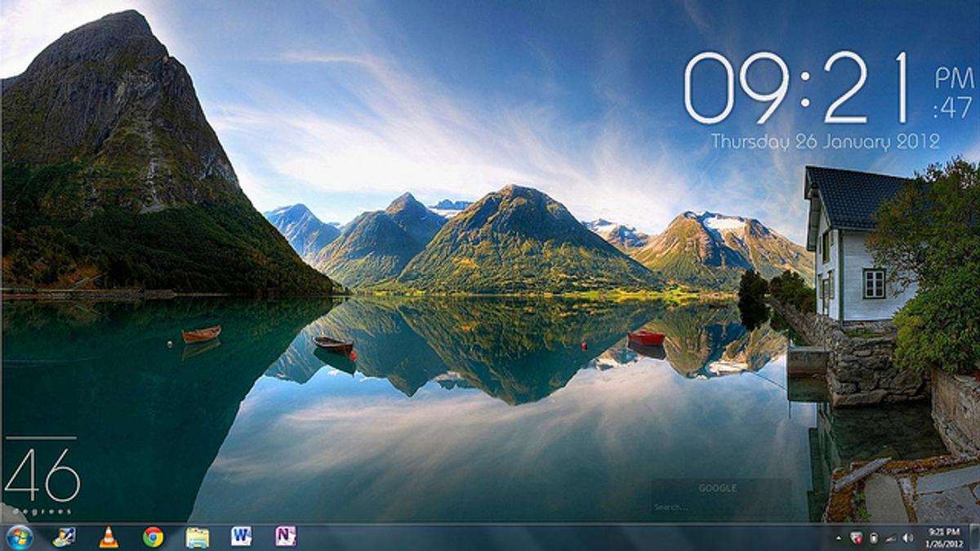Screen dimensions: 980x551
Task: Click the battery power tray icon
Action: [x=873, y=538]
